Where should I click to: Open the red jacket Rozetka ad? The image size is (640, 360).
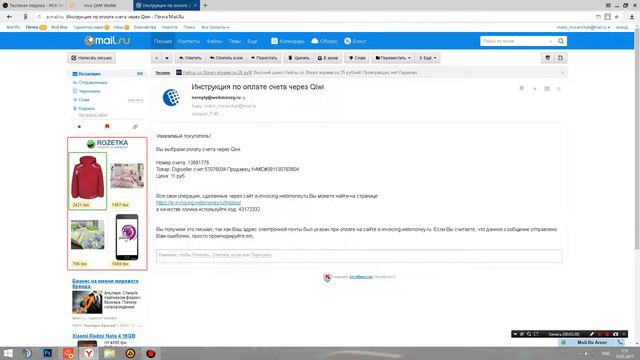87,181
